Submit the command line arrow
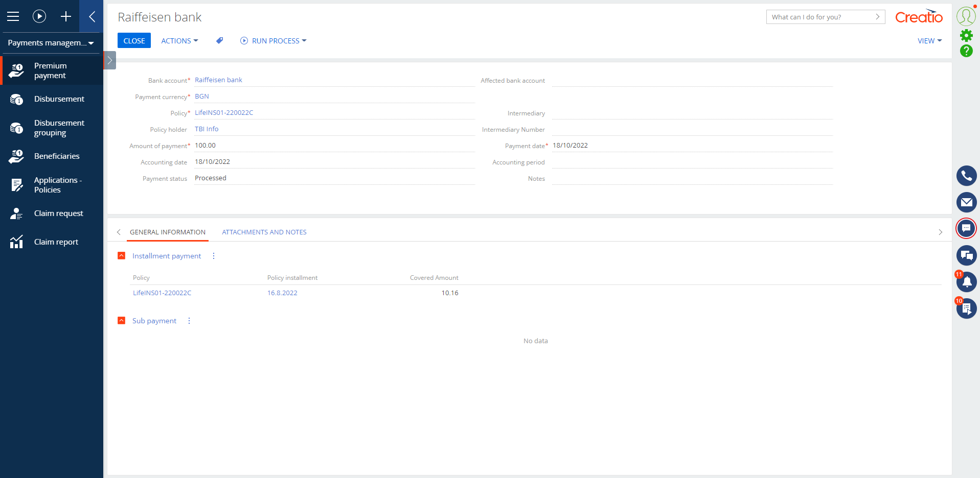The width and height of the screenshot is (980, 478). [x=878, y=17]
